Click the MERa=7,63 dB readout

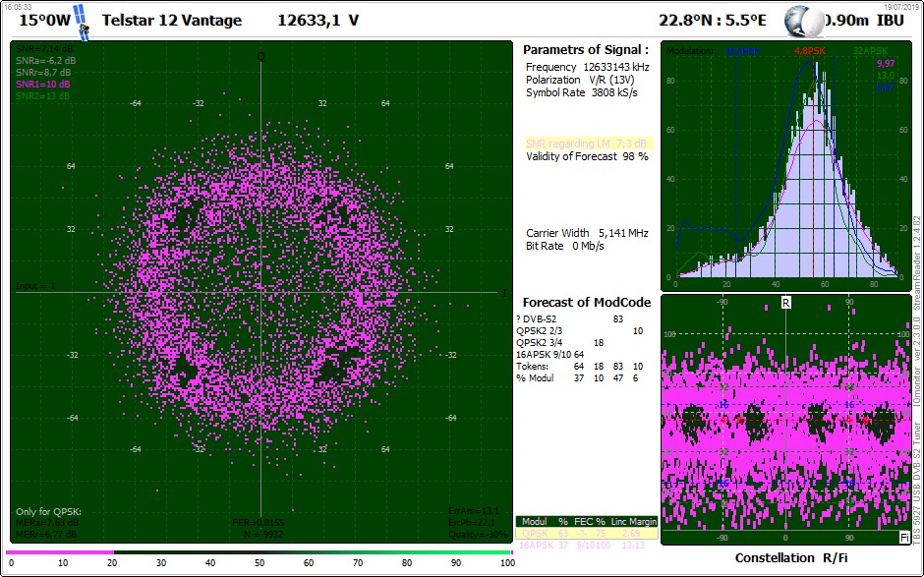47,523
